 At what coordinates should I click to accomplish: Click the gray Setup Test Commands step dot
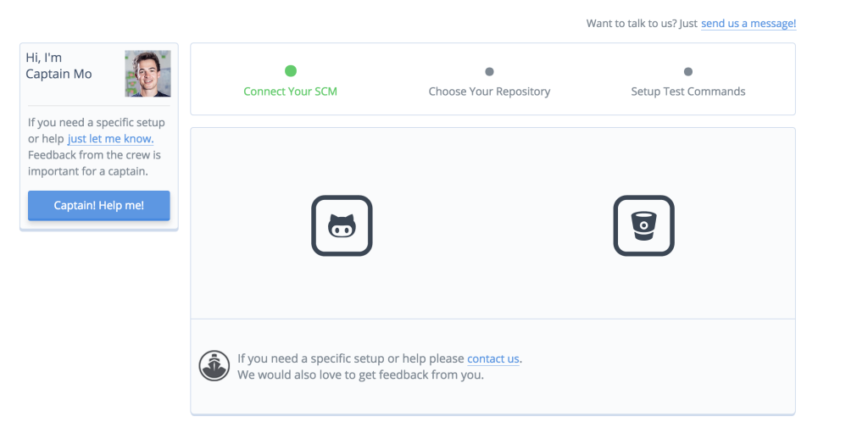tap(687, 72)
